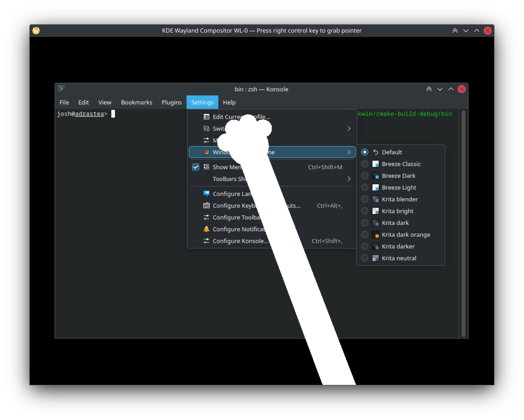524x420 pixels.
Task: Uncheck the Show Menubar checkbox
Action: click(x=195, y=167)
